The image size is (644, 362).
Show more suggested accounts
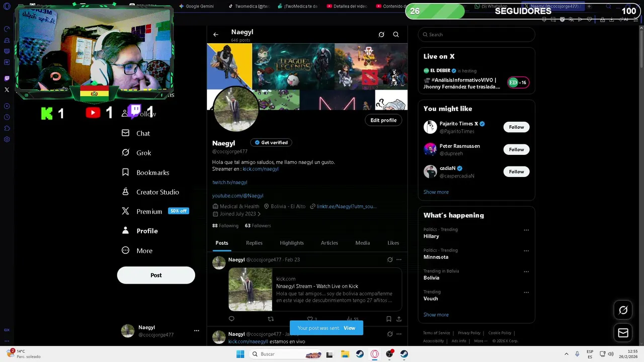[x=436, y=192]
